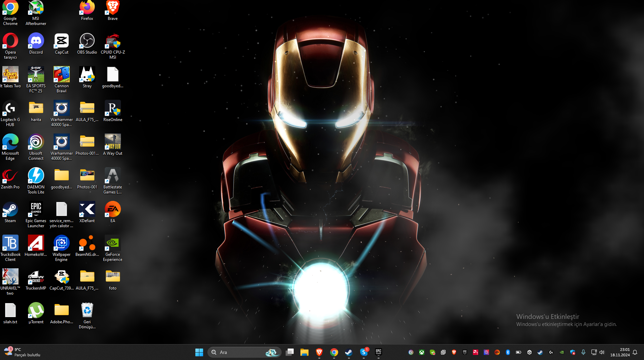Click the microphone tray icon
Viewport: 644px width, 360px height.
[583, 352]
